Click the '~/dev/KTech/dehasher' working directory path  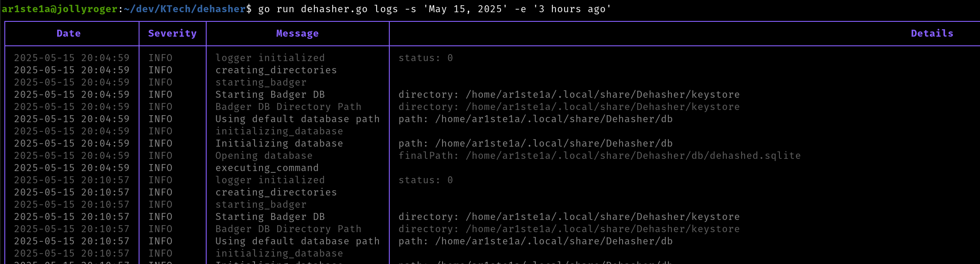click(x=185, y=9)
